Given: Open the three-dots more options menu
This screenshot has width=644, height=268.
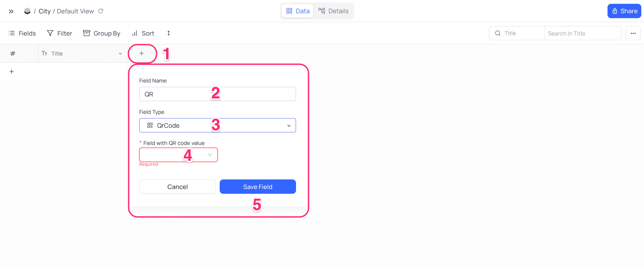Looking at the screenshot, I should point(633,34).
